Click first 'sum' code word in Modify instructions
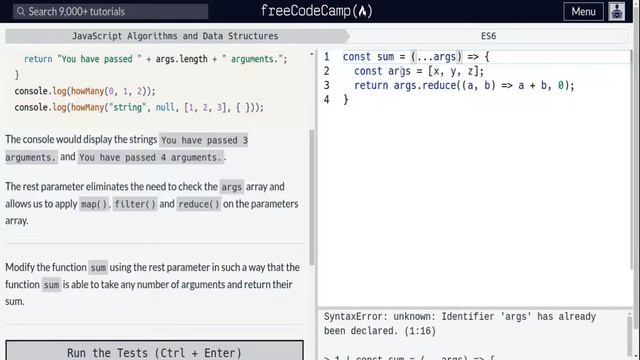The height and width of the screenshot is (360, 640). [x=98, y=268]
